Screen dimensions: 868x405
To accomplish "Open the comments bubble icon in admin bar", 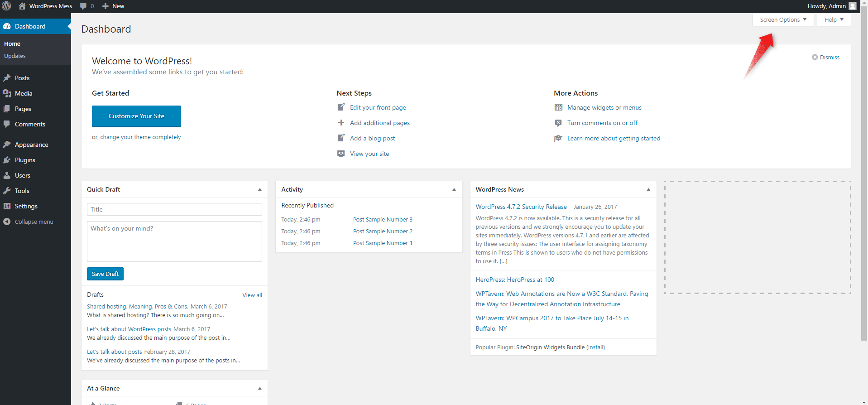I will [83, 6].
